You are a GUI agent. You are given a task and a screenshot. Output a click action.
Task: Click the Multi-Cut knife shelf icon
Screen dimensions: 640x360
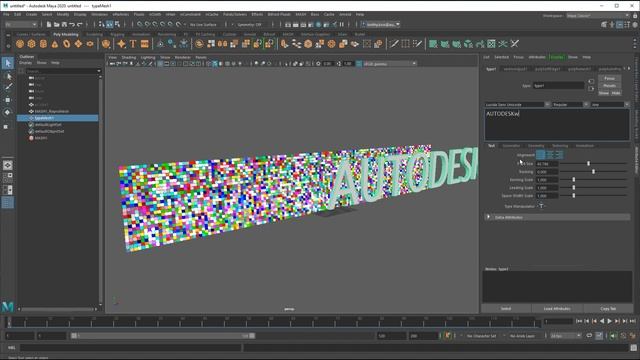pos(394,44)
